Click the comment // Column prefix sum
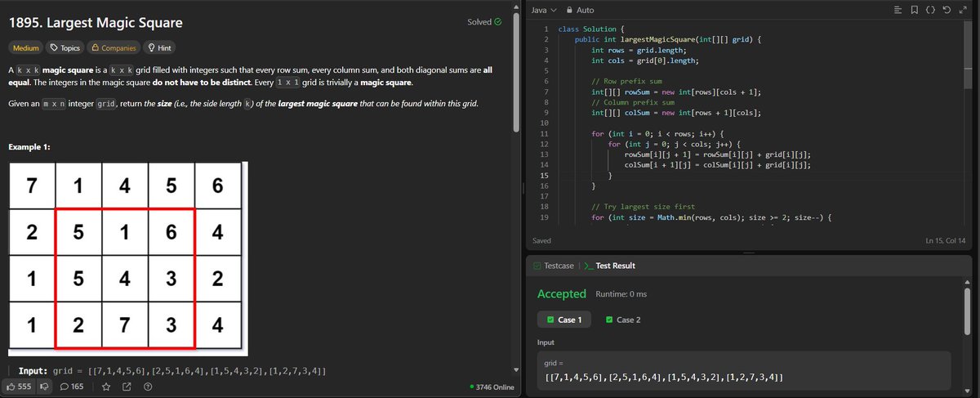This screenshot has height=398, width=980. click(x=634, y=103)
